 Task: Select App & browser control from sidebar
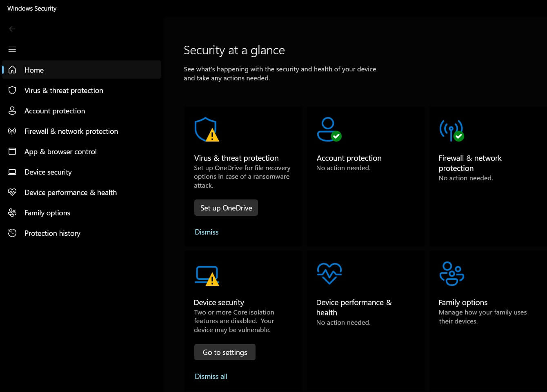60,151
